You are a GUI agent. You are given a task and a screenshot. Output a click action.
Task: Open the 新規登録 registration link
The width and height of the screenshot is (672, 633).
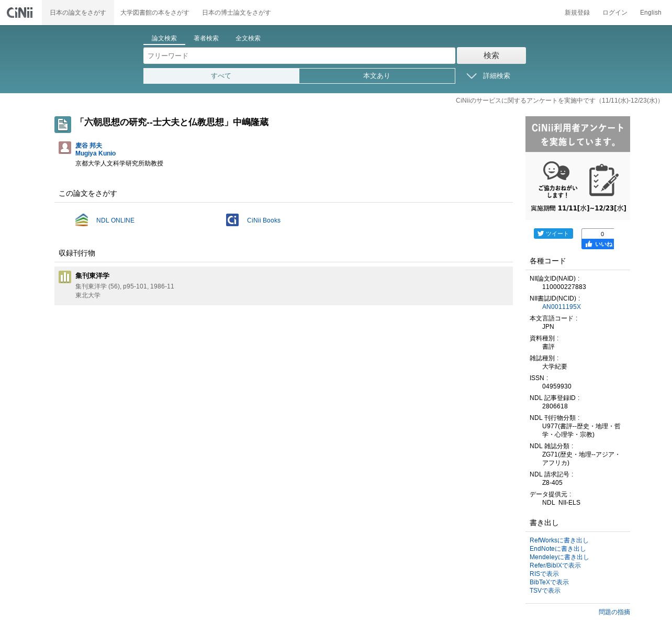577,13
